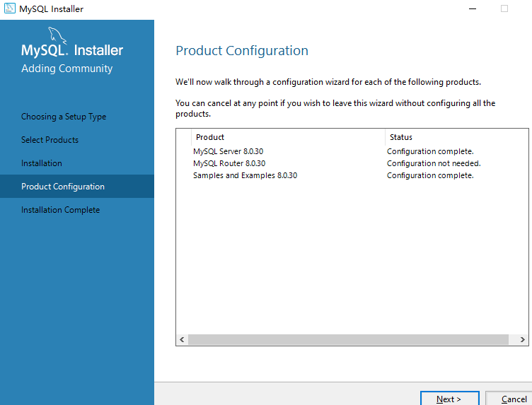Image resolution: width=532 pixels, height=405 pixels.
Task: Select the MySQL Router 8.0.30 row
Action: (229, 163)
